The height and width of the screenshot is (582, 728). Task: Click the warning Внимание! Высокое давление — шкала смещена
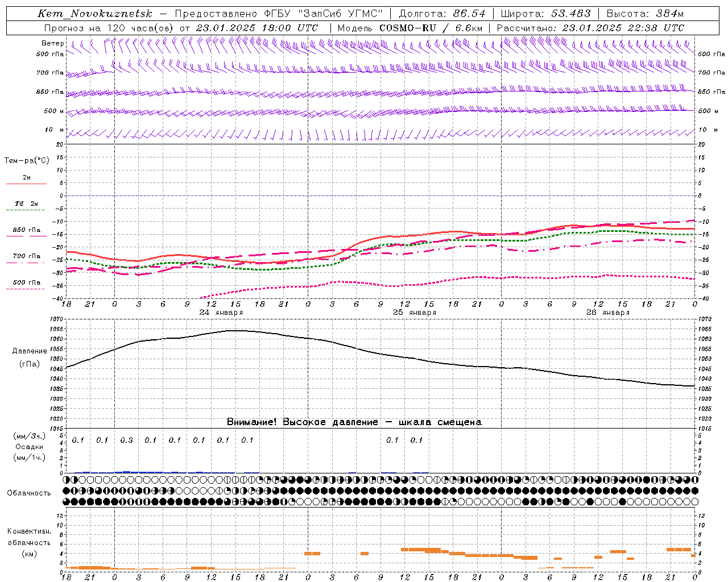click(354, 422)
